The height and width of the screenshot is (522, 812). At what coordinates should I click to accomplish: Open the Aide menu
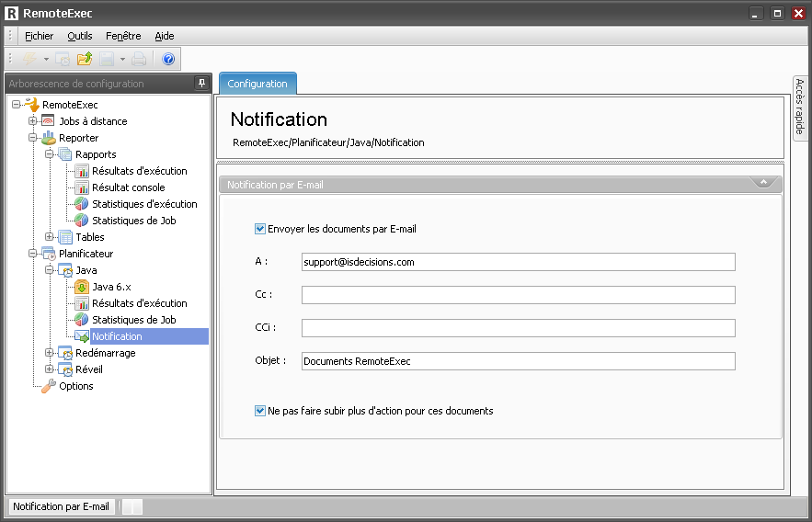165,36
